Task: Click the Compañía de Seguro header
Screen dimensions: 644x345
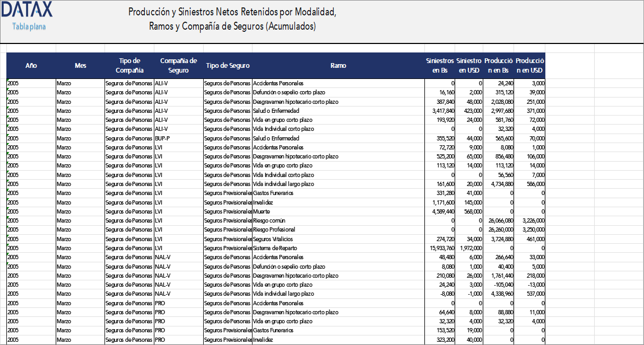Action: pos(179,66)
